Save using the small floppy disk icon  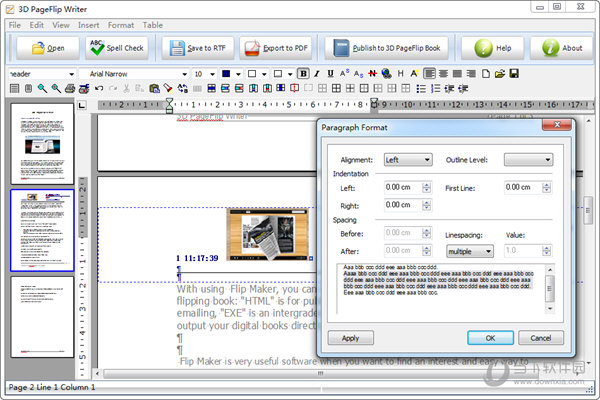coord(514,73)
